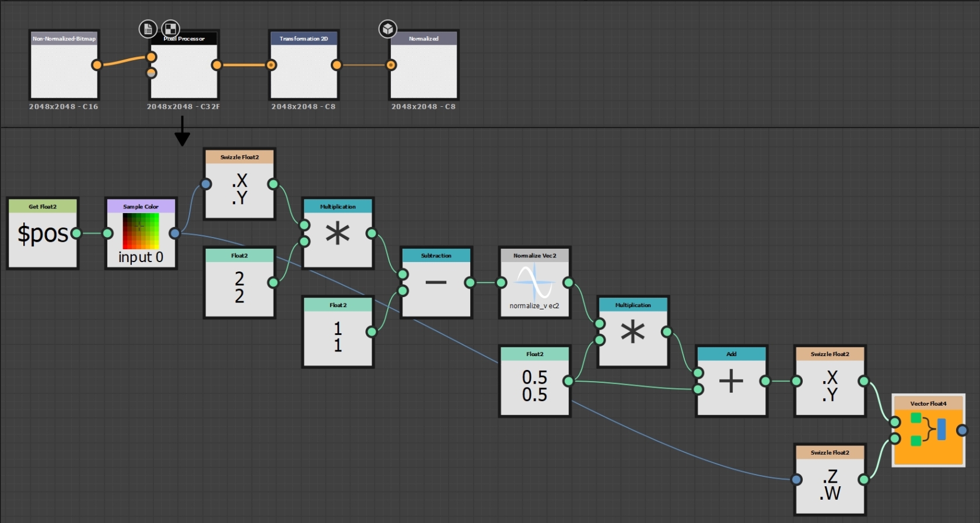Image resolution: width=980 pixels, height=523 pixels.
Task: Click the cube badge icon above Normalized node
Action: click(x=388, y=29)
